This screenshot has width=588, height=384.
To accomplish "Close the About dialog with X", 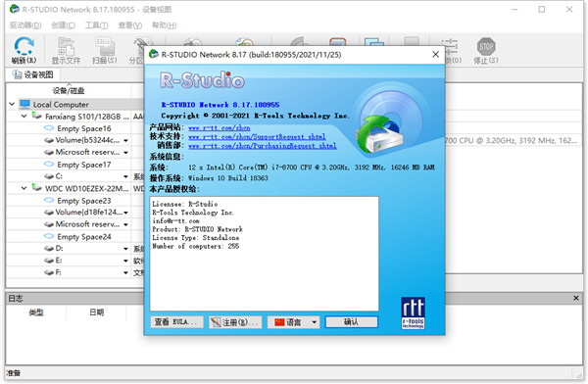I will (435, 55).
